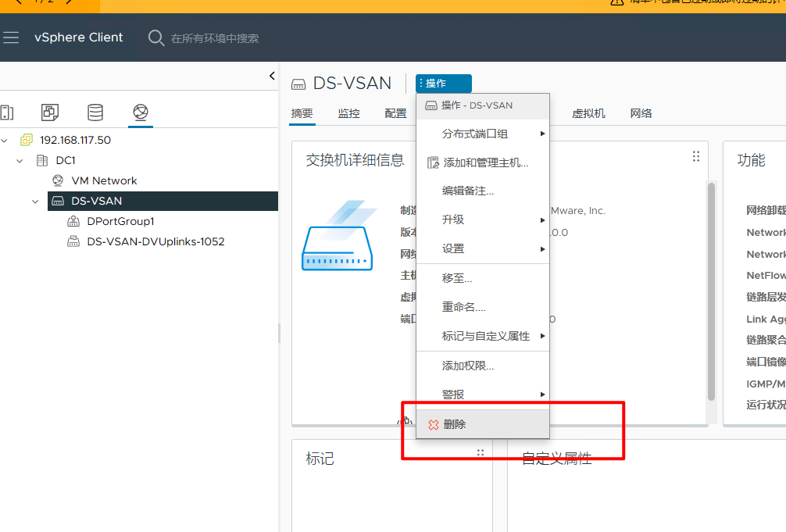Select DPortGroup1 in the tree
Image resolution: width=786 pixels, height=532 pixels.
pos(120,221)
